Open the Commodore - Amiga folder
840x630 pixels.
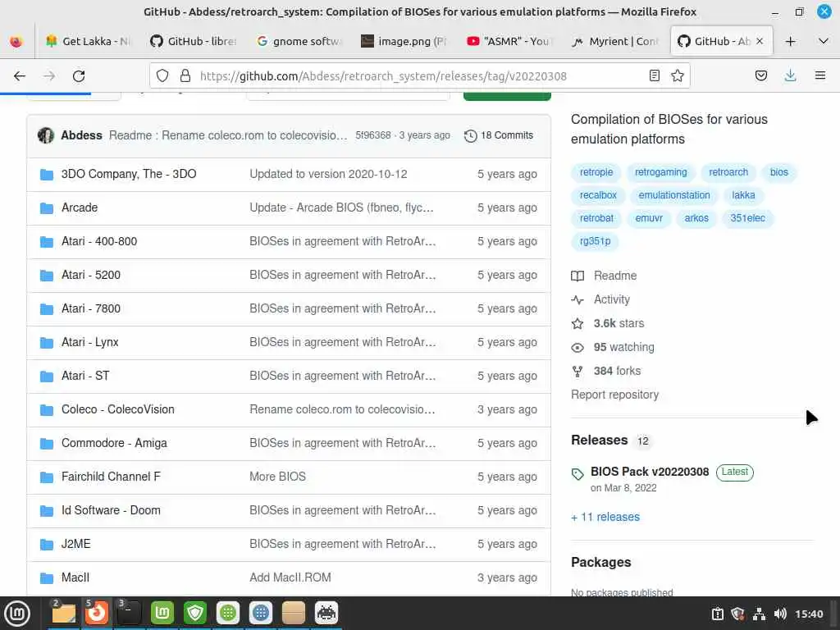(x=114, y=444)
